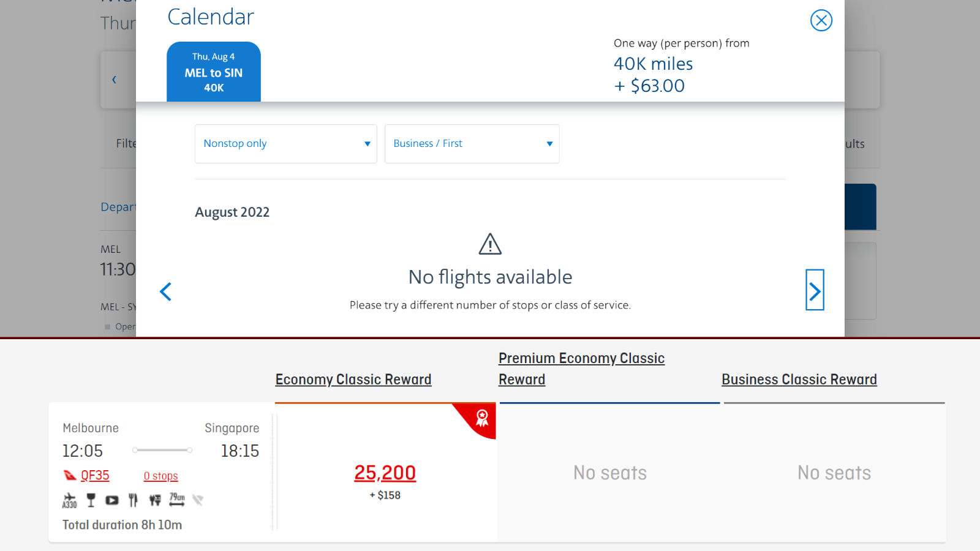
Task: Select the 25,200 points economy fare
Action: 385,473
